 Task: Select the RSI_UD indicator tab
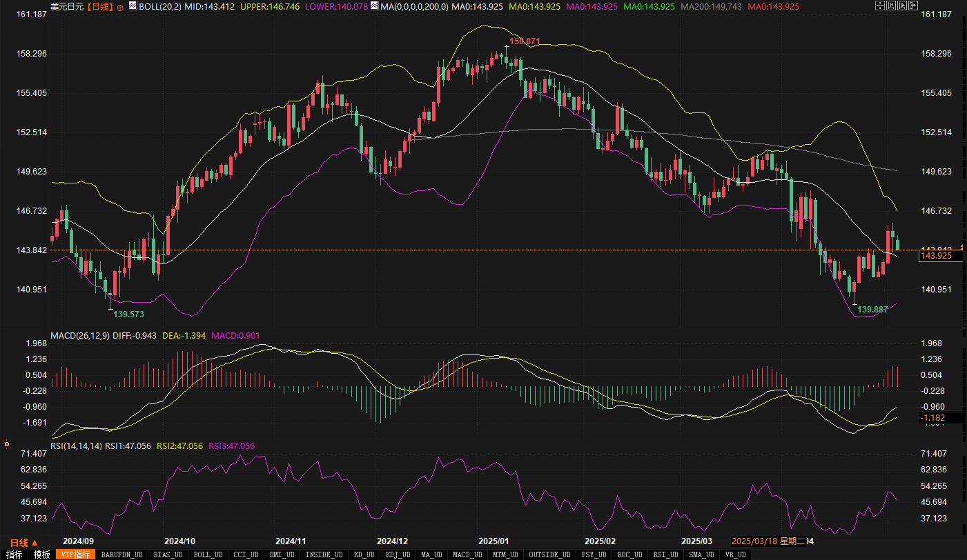[x=666, y=554]
